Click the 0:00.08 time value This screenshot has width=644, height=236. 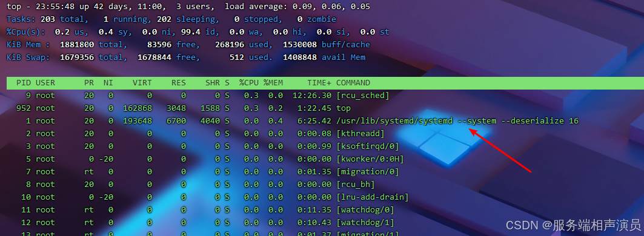click(314, 134)
